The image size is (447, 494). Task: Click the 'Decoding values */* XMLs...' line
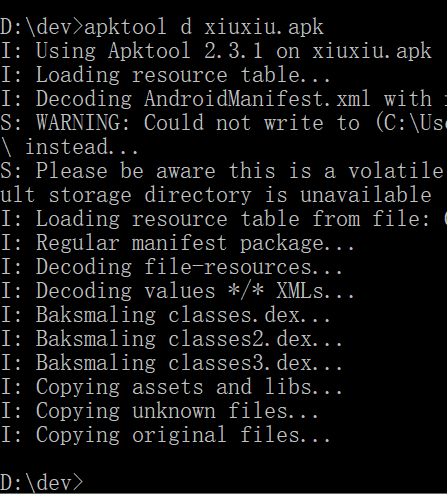click(177, 291)
